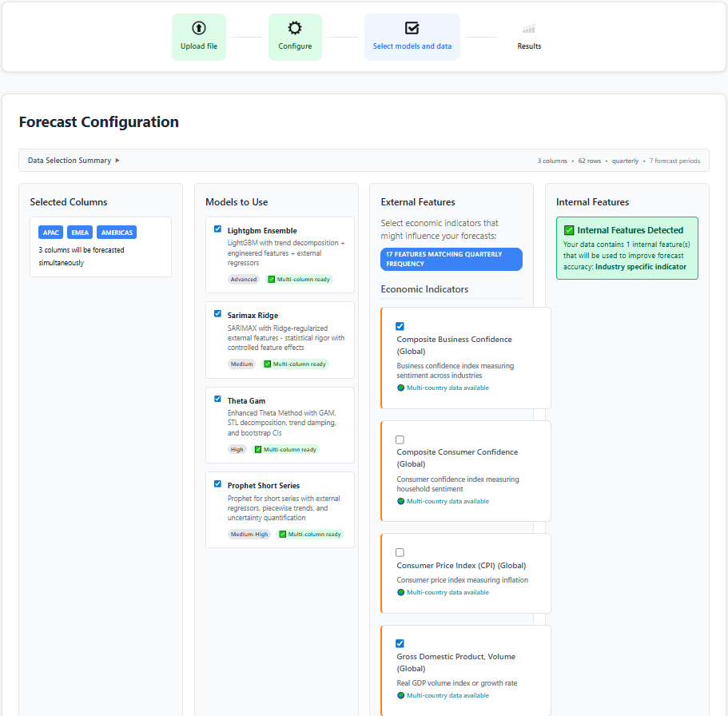Click the Select models checkmark icon
Image resolution: width=728 pixels, height=716 pixels.
pyautogui.click(x=412, y=28)
